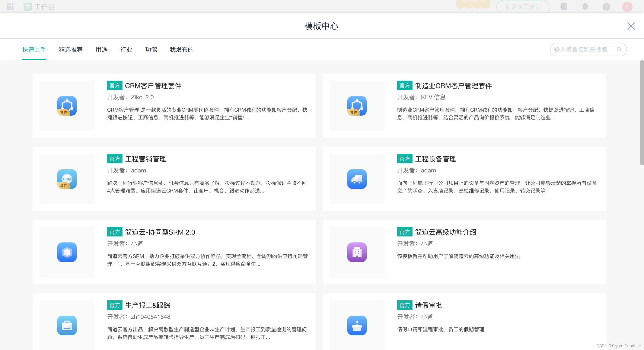Open the notifications bell icon
644x350 pixels.
[x=585, y=7]
